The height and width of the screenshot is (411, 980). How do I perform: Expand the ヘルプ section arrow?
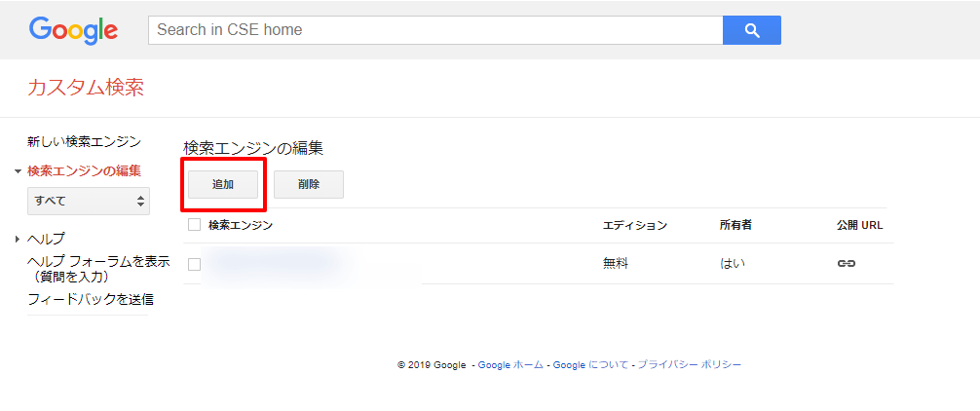tap(18, 239)
